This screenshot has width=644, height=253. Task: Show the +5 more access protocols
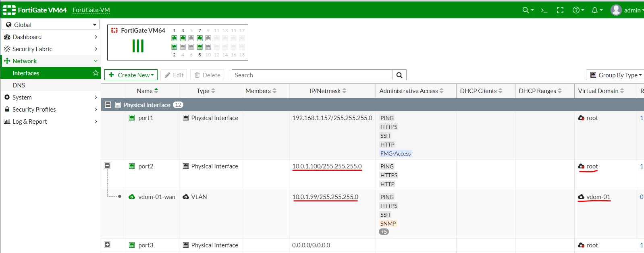[x=384, y=232]
